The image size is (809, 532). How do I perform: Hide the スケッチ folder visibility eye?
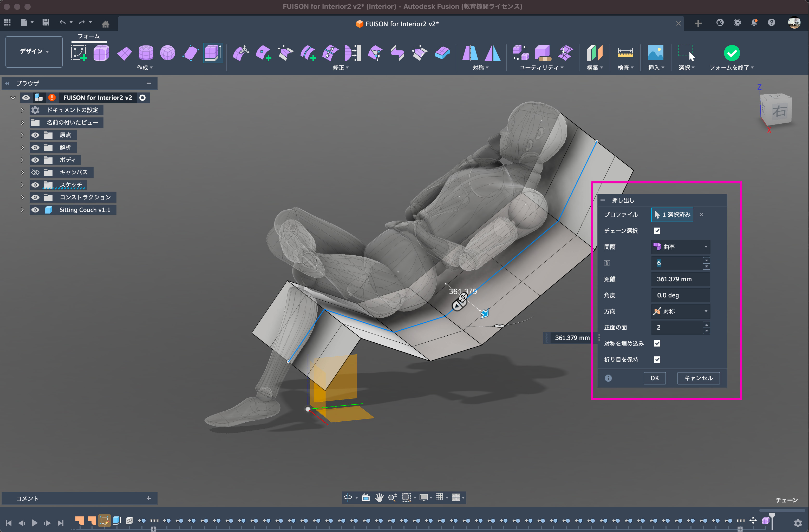35,185
